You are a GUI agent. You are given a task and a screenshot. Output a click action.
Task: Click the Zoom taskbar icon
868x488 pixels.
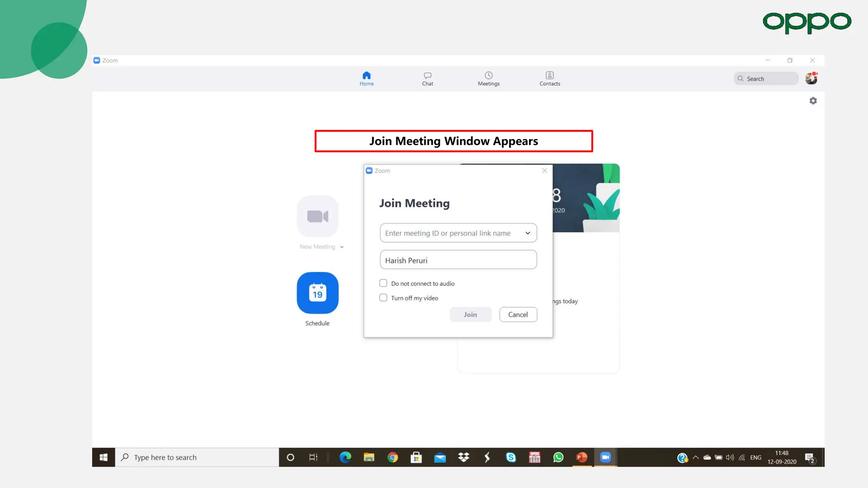point(605,457)
